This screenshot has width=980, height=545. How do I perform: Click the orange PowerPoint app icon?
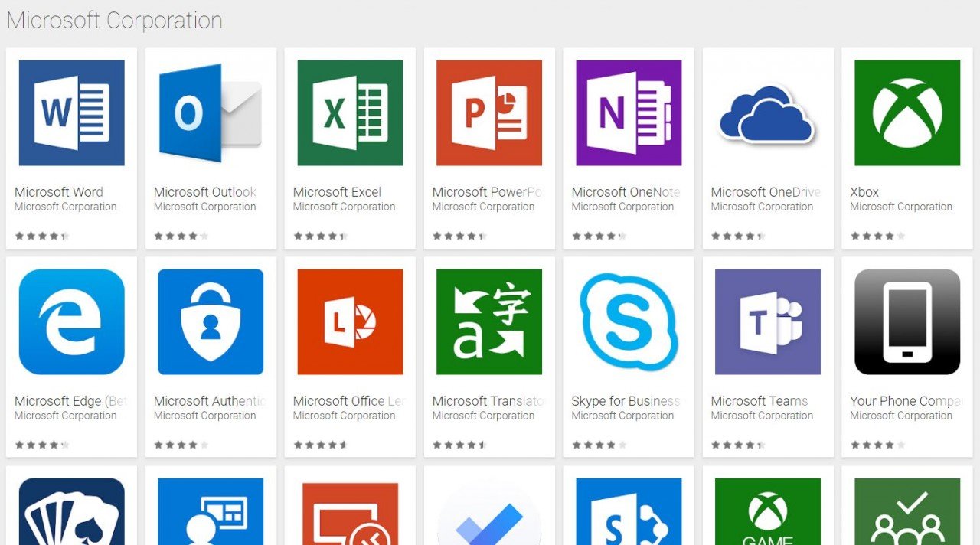click(x=489, y=113)
